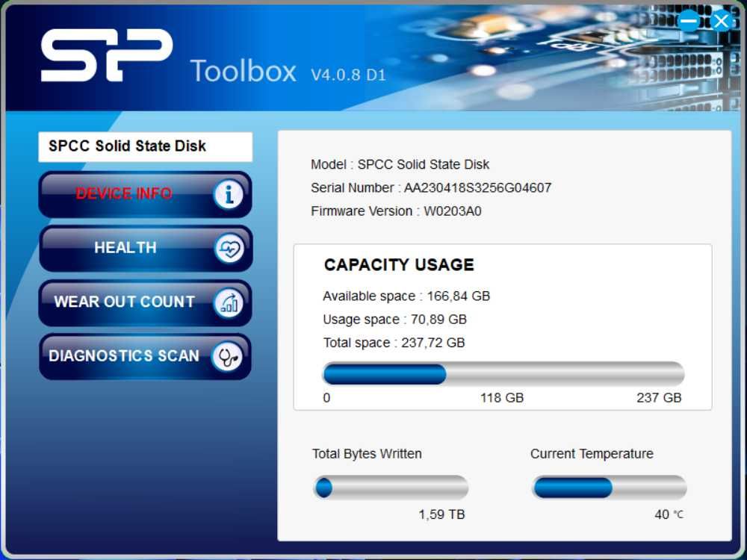
Task: Open the WEAR OUT COUNT section
Action: pos(146,303)
